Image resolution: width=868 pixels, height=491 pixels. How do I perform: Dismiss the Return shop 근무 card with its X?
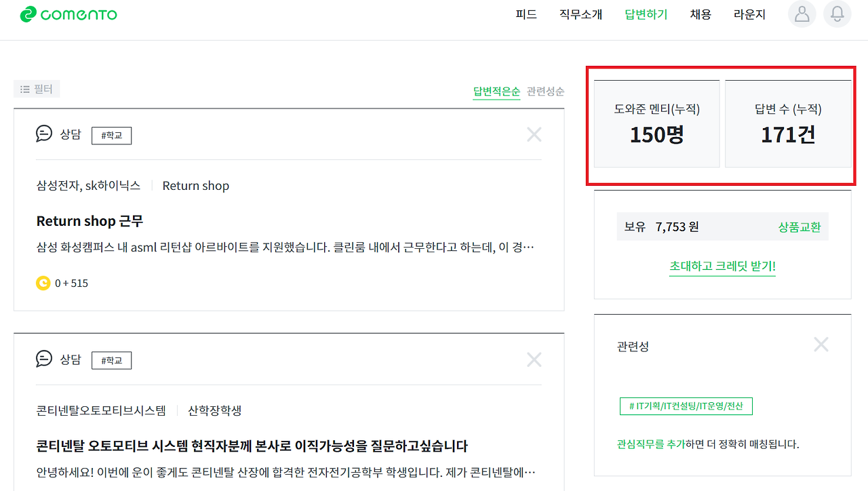[x=534, y=134]
